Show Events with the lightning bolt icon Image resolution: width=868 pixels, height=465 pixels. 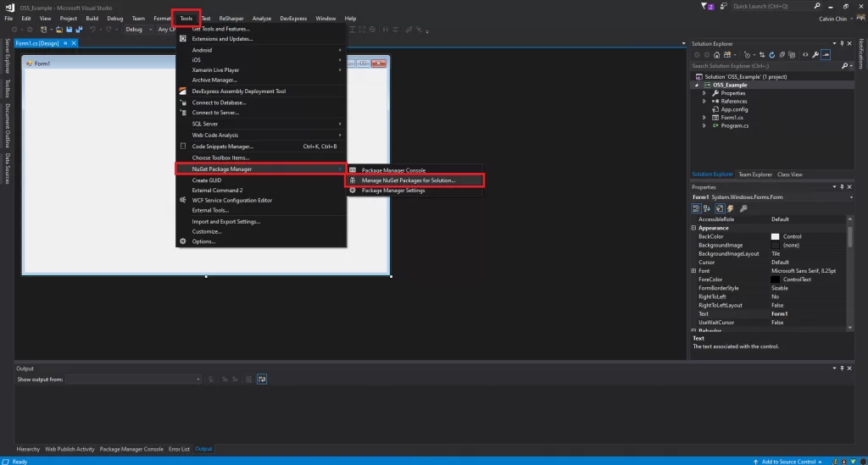pos(730,208)
